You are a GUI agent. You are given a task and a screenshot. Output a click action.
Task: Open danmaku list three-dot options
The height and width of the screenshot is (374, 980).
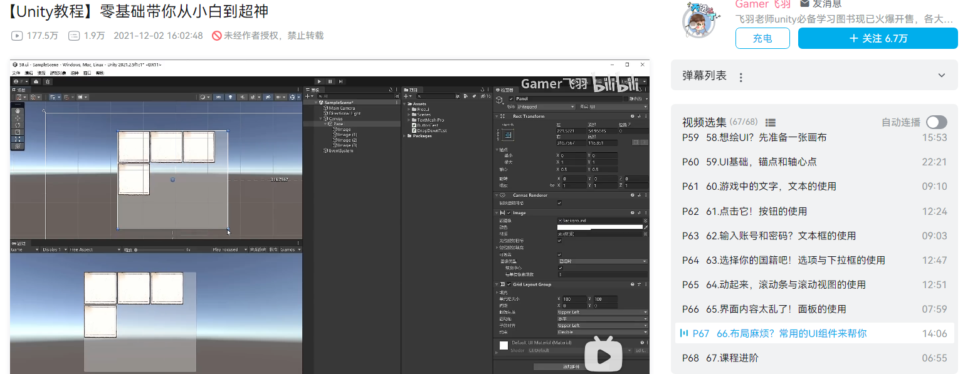[740, 78]
